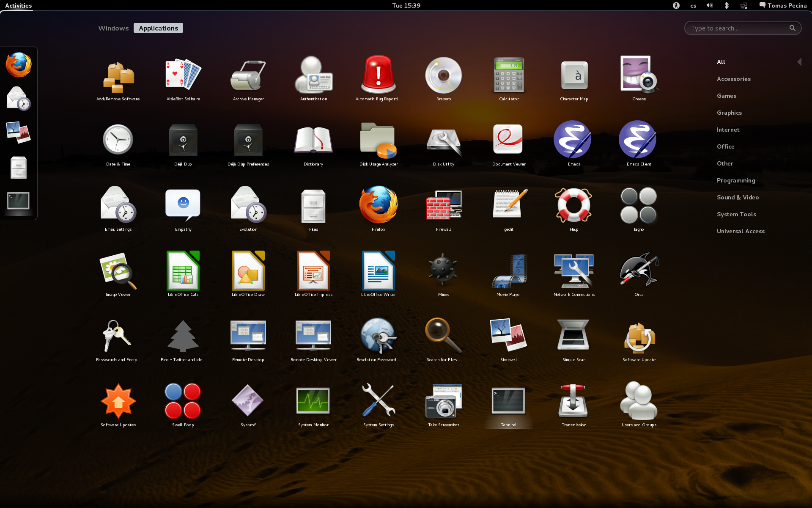Image resolution: width=812 pixels, height=508 pixels.
Task: Select the Applications tab
Action: point(158,28)
